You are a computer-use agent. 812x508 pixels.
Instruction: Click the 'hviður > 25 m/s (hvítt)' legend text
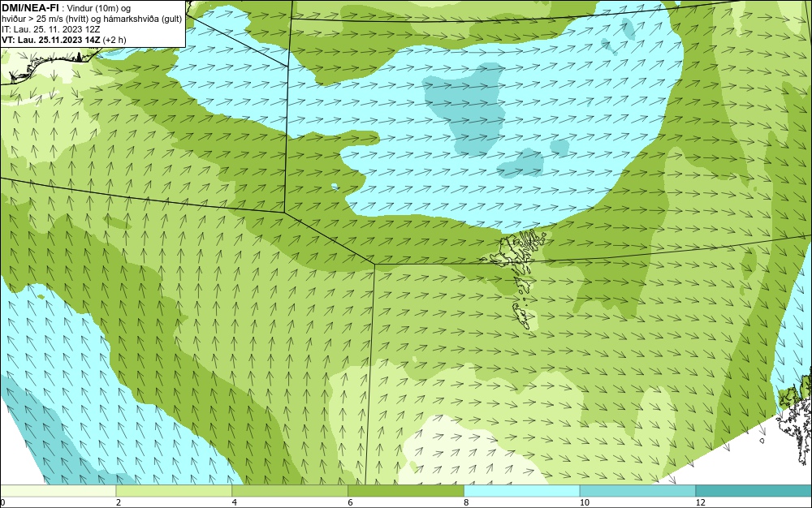pos(45,19)
